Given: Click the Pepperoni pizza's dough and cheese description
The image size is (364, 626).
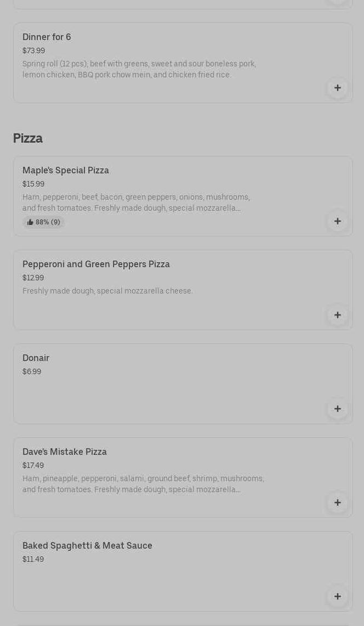Looking at the screenshot, I should point(107,291).
